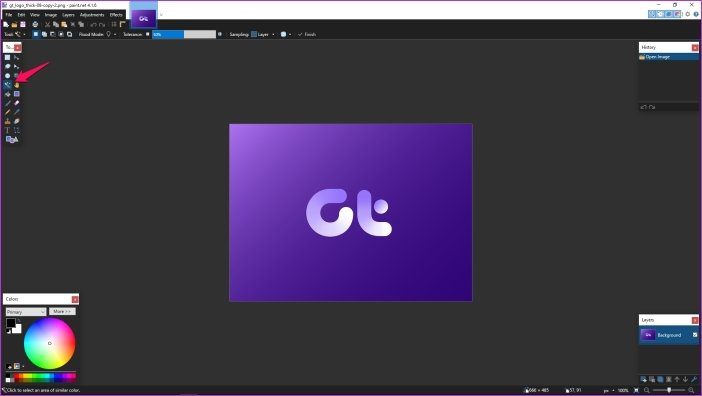Paste from clipboard using toolbar icon

point(64,25)
